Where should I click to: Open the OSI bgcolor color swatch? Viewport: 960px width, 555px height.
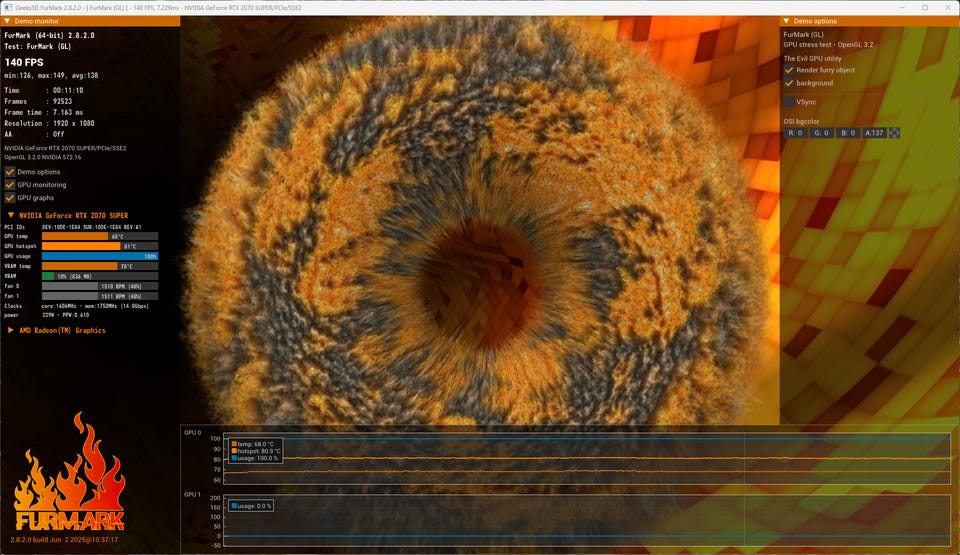(894, 133)
